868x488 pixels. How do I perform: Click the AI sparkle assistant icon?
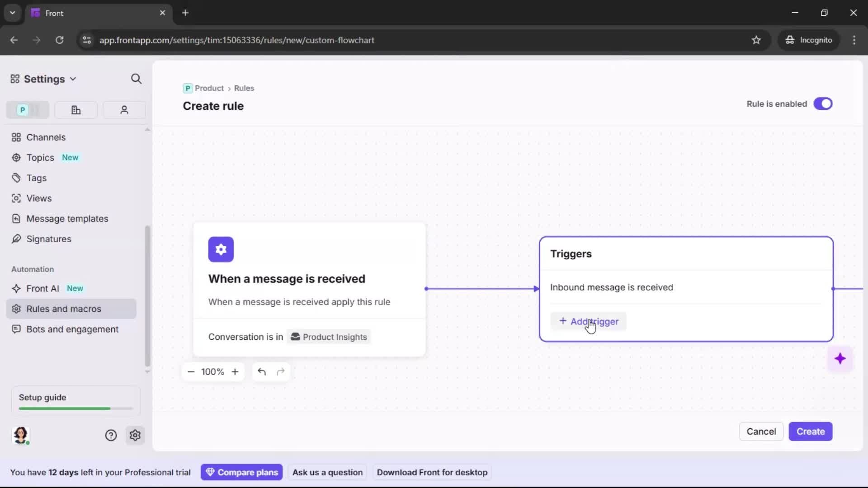tap(841, 358)
